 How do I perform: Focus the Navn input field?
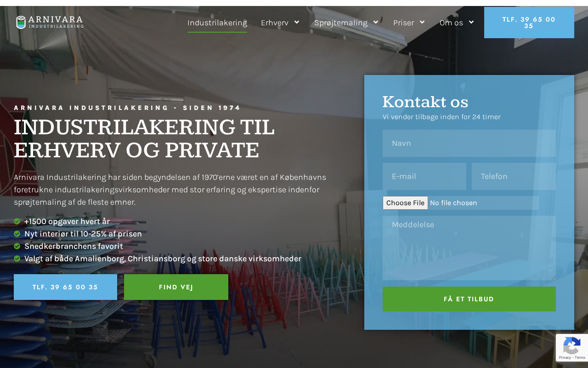(469, 143)
